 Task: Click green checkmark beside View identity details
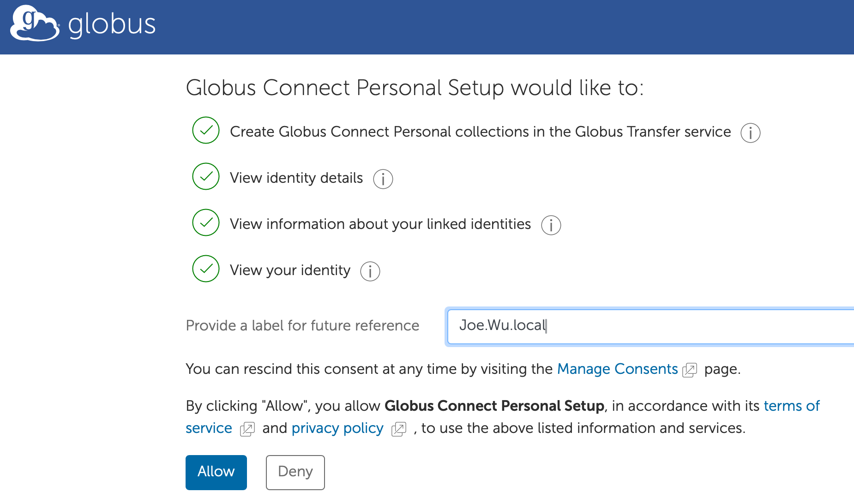(x=206, y=176)
